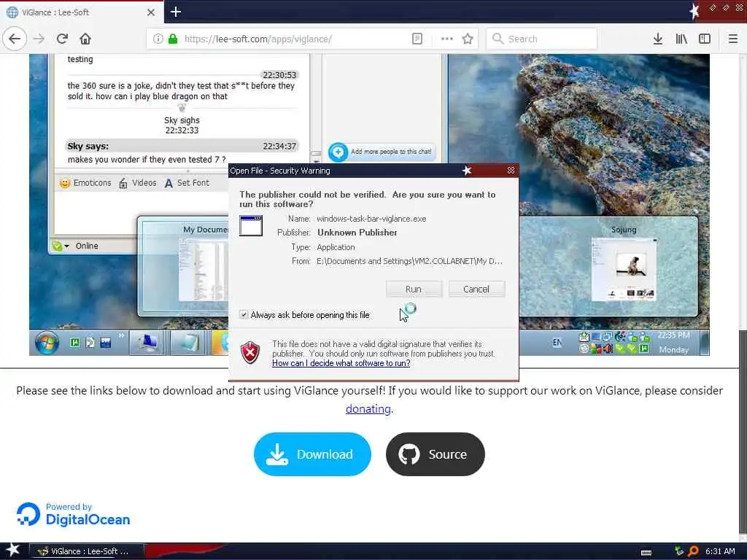Toggle reader view in address bar
Image resolution: width=747 pixels, height=560 pixels.
click(x=417, y=39)
